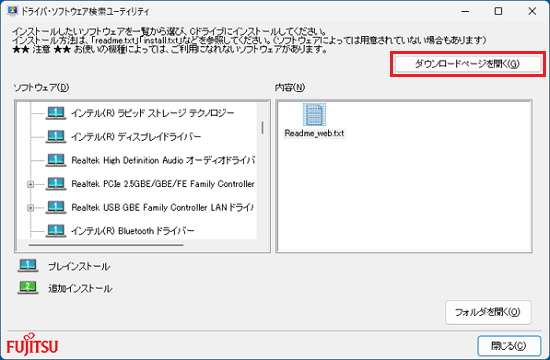Click the app icon in title bar

click(12, 11)
